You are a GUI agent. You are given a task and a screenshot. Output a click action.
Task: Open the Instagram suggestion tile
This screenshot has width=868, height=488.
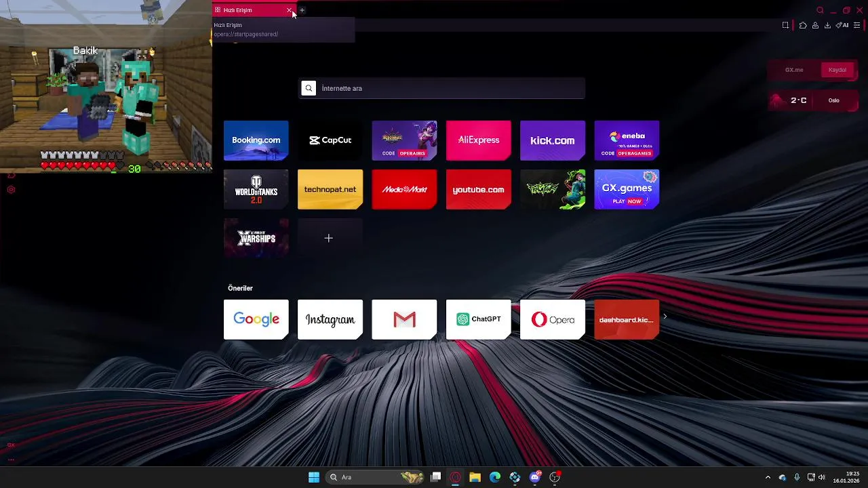[330, 319]
